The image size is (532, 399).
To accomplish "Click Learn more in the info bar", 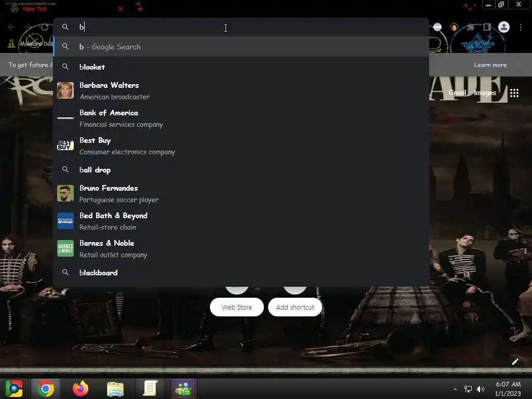I will point(490,65).
